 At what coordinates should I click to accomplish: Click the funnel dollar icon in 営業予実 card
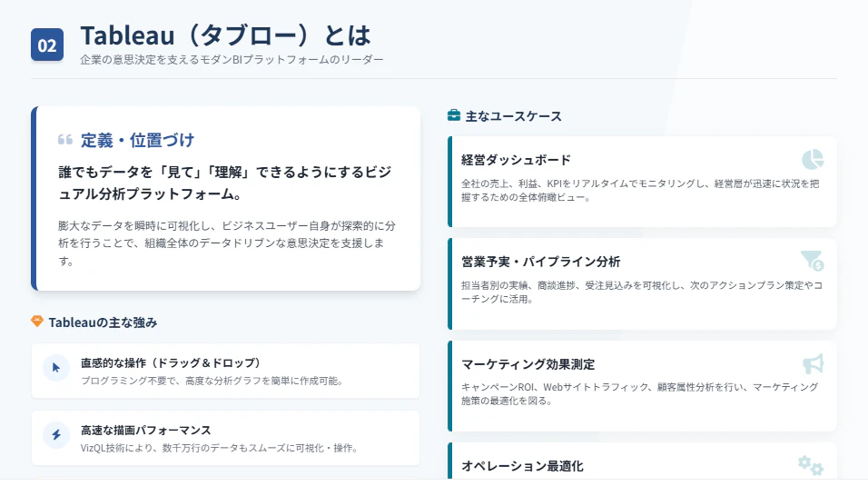813,261
